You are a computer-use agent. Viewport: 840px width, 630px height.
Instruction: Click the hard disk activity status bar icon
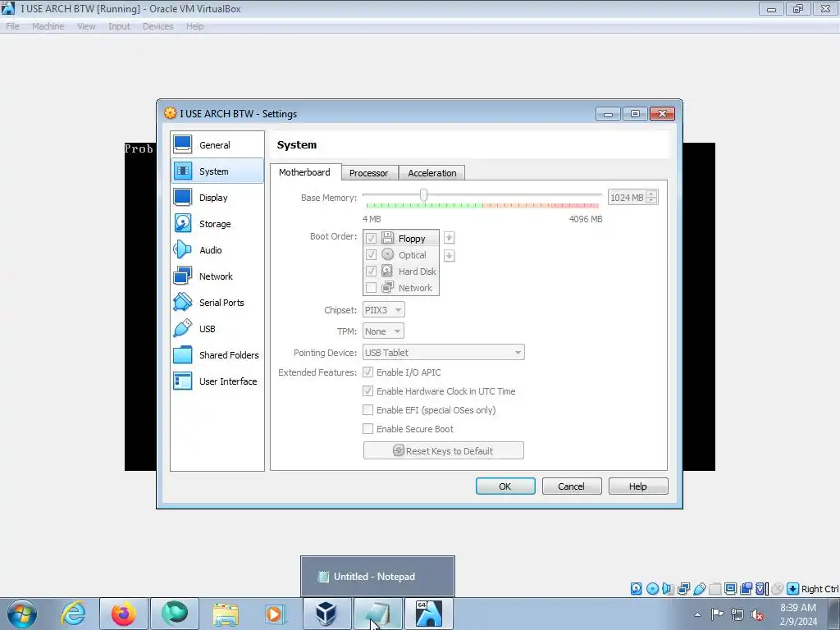point(636,589)
